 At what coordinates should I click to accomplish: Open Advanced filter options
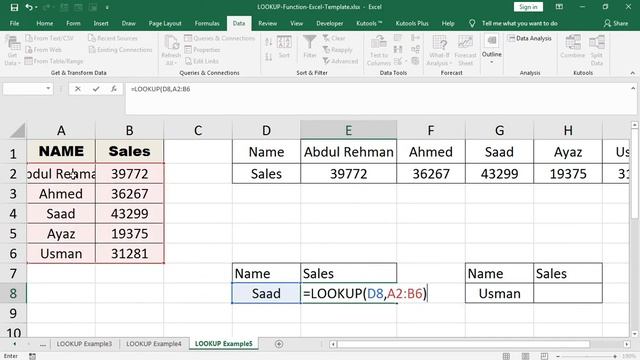tap(340, 61)
